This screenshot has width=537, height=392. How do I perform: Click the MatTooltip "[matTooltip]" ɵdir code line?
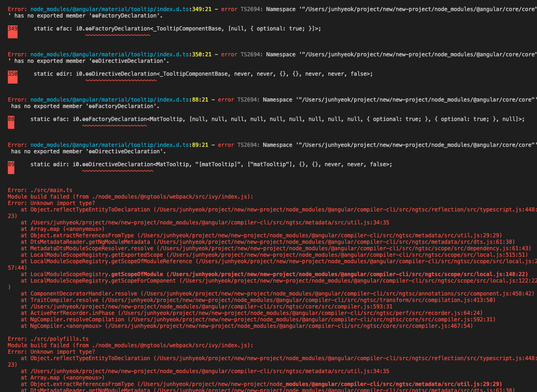click(211, 164)
